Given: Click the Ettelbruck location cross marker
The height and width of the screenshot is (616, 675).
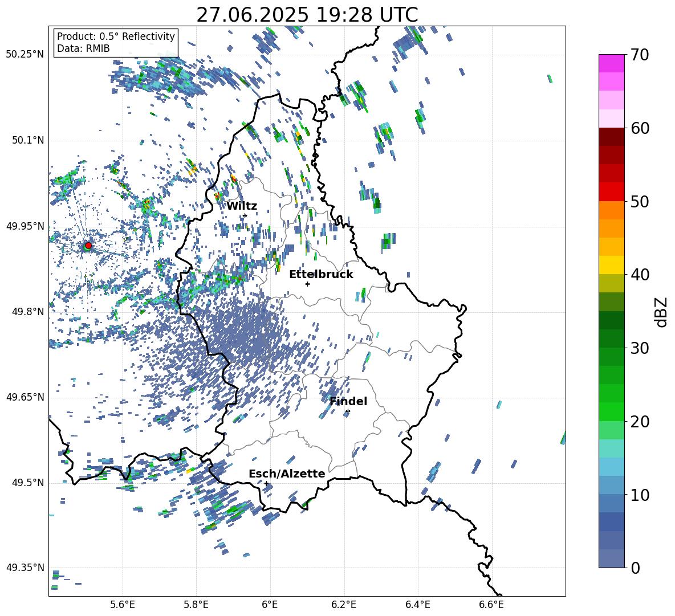Looking at the screenshot, I should (x=307, y=284).
